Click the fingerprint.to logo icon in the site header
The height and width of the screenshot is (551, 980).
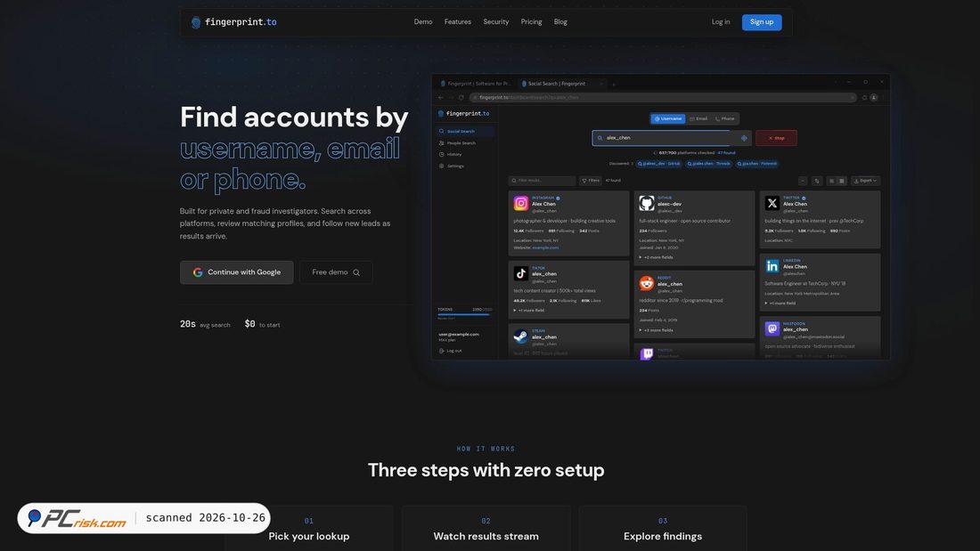tap(196, 22)
